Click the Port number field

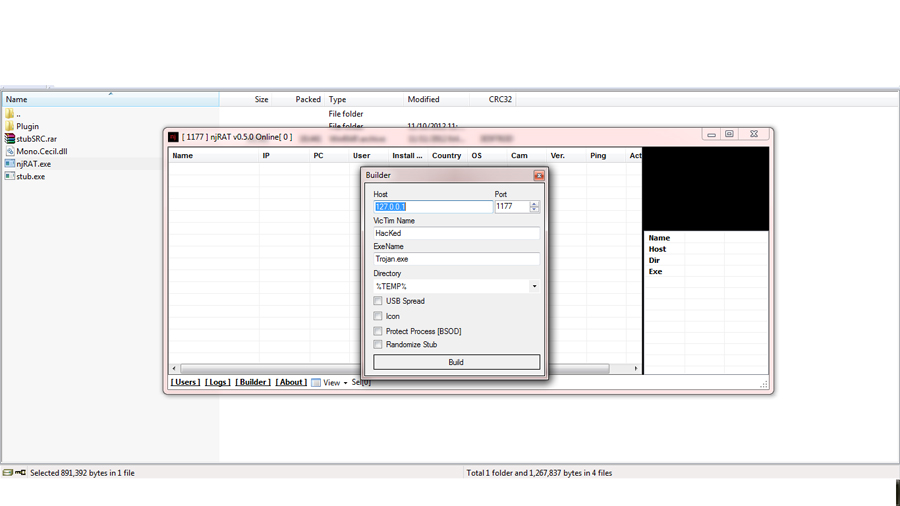click(x=512, y=207)
